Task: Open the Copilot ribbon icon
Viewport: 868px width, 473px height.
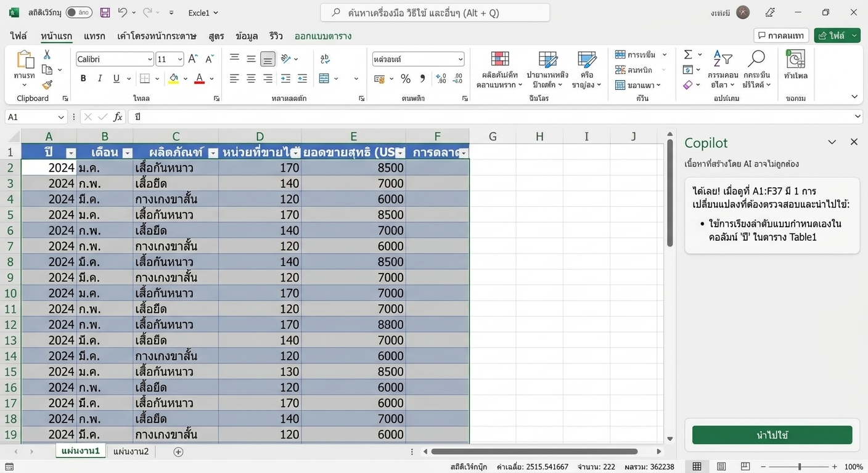Action: [x=796, y=59]
